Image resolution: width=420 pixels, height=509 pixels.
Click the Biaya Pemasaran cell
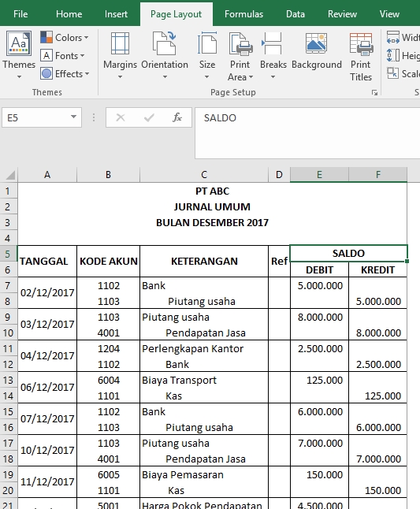point(204,474)
